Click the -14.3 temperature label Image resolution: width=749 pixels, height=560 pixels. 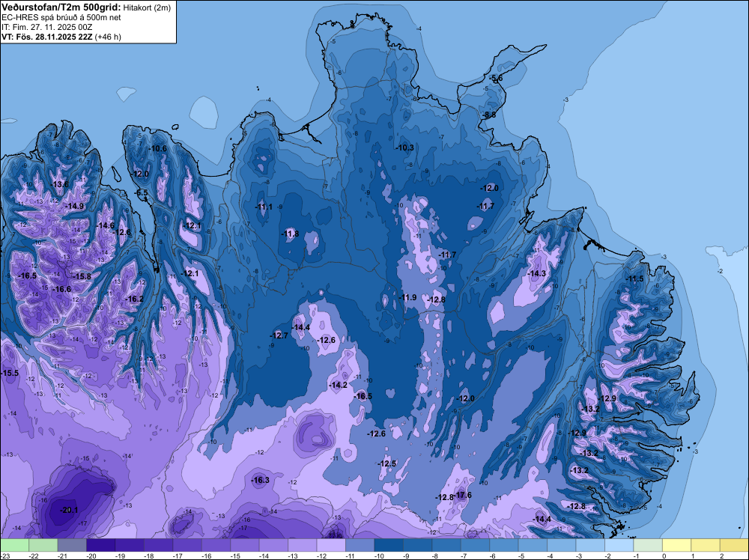(537, 273)
